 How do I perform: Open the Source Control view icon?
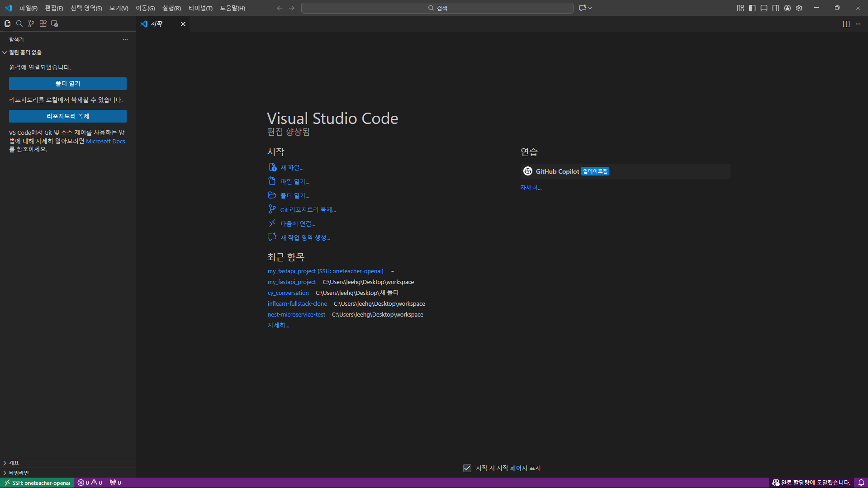click(x=31, y=24)
